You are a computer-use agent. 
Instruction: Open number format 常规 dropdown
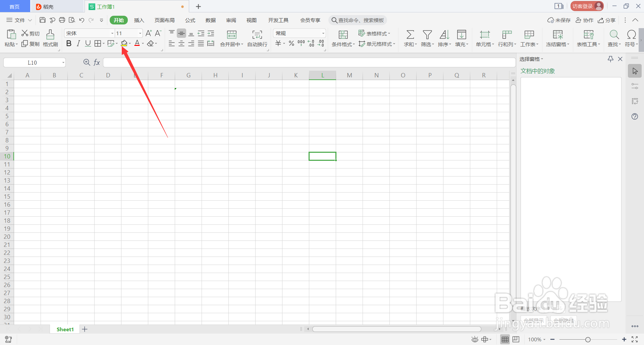click(x=323, y=33)
